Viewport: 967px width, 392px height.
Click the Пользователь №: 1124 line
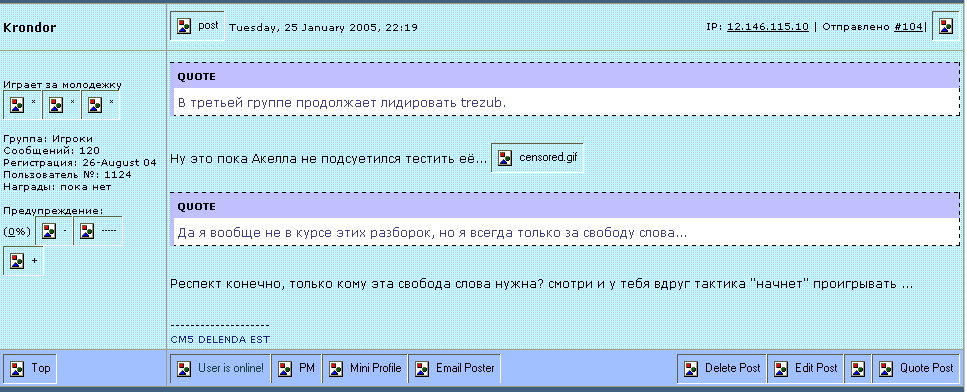tap(67, 174)
